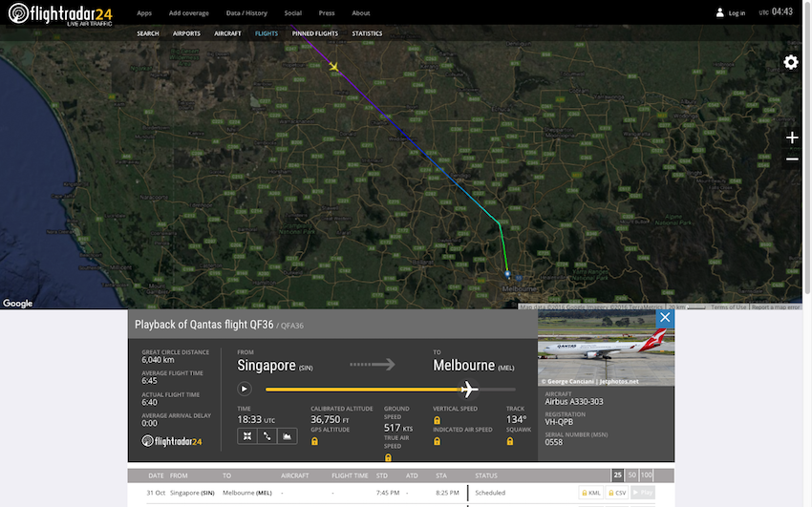Click the Status column header
Viewport: 812px width, 507px height.
(486, 475)
